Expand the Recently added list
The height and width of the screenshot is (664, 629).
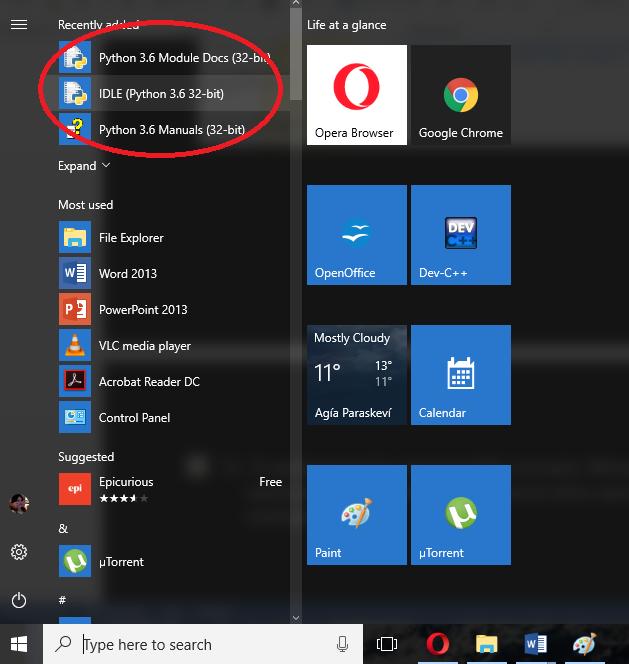(84, 166)
